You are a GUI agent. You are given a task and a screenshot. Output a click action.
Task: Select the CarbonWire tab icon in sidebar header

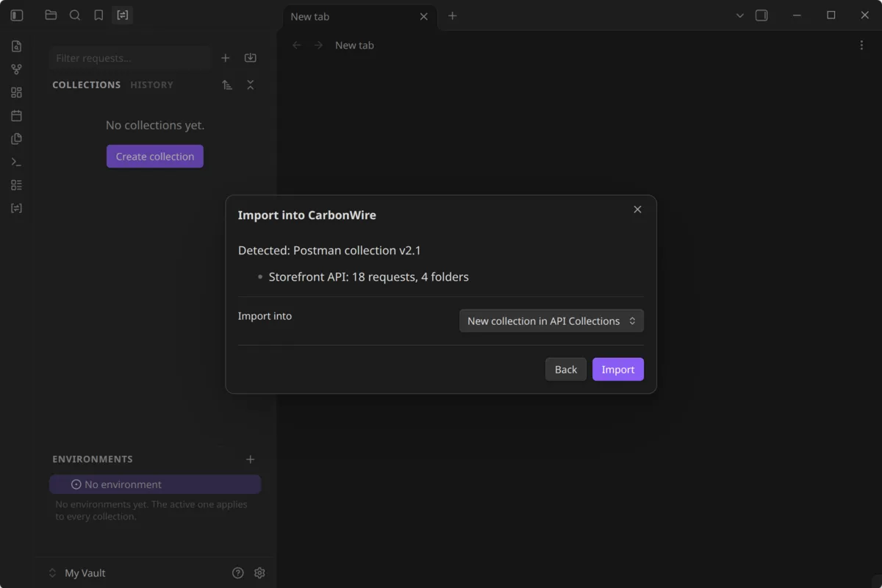122,15
